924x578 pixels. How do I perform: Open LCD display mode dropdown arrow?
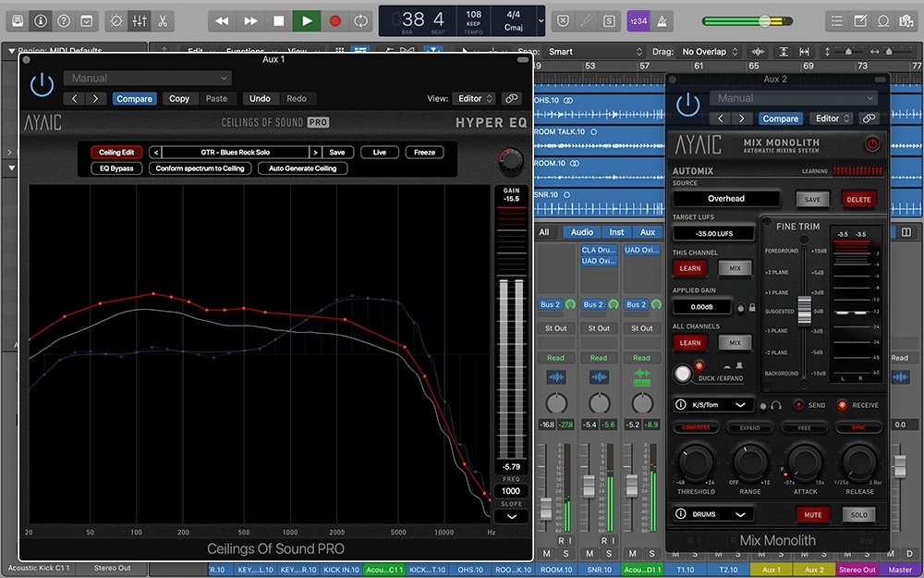click(x=541, y=21)
